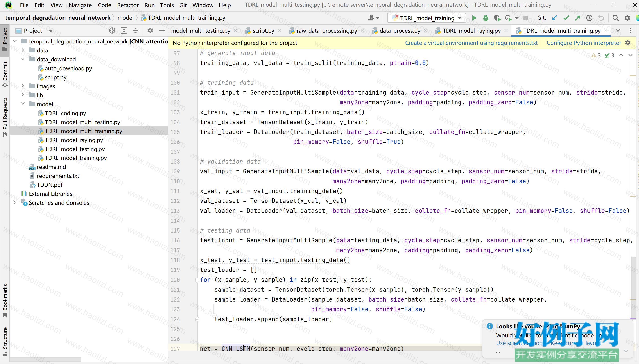Open IDE settings gear in toolbar
The image size is (639, 364).
(x=627, y=18)
